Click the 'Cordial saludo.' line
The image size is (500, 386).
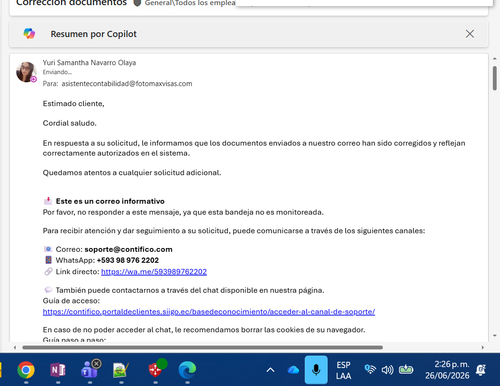pyautogui.click(x=69, y=123)
